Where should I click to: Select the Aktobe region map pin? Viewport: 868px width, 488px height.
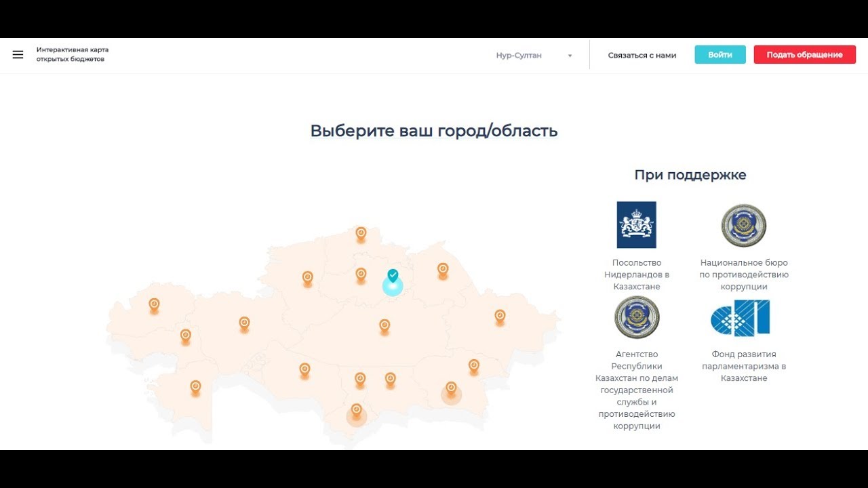pos(244,323)
